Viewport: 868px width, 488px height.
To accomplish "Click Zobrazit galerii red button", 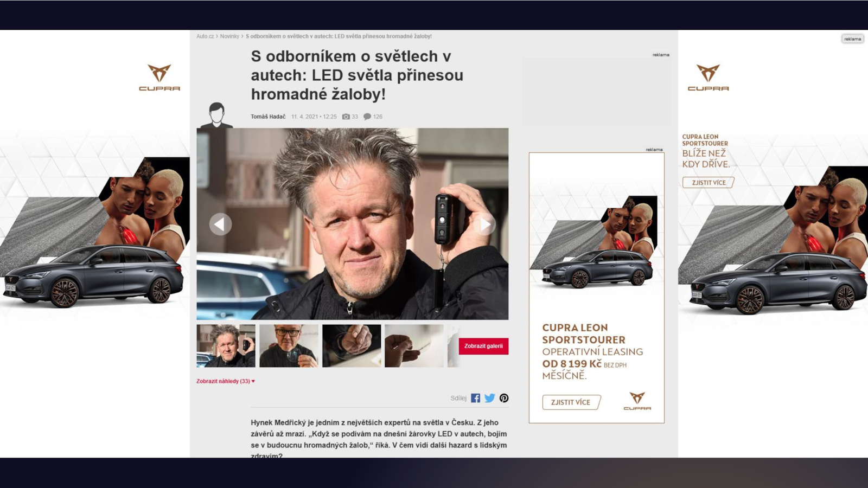I will [x=483, y=346].
